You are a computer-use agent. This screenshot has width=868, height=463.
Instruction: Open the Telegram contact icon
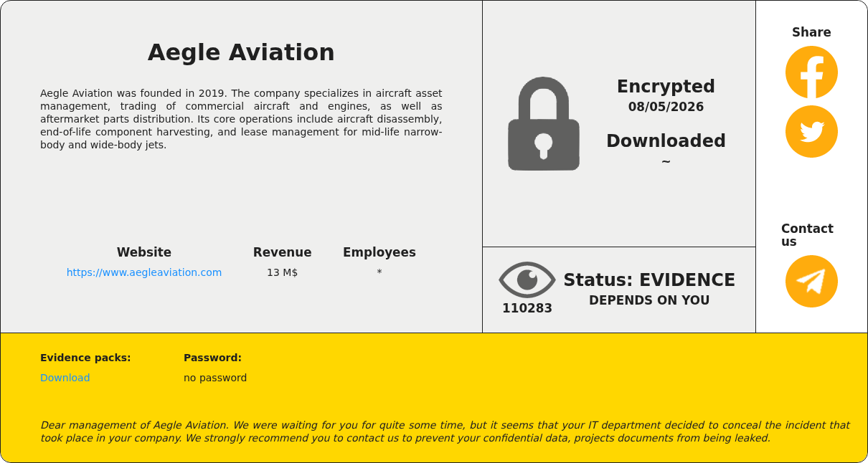811,282
